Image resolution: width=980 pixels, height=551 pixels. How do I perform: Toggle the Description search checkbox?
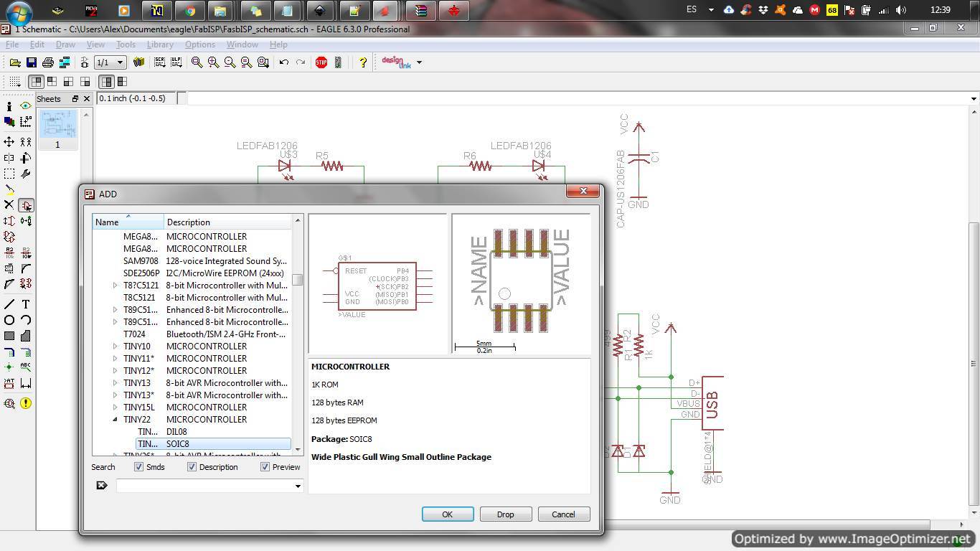coord(192,467)
